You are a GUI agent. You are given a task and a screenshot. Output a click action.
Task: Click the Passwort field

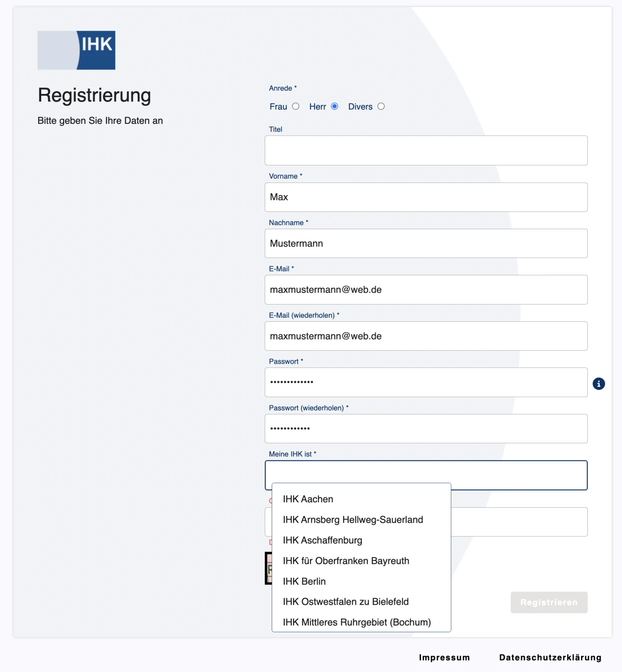click(x=426, y=382)
